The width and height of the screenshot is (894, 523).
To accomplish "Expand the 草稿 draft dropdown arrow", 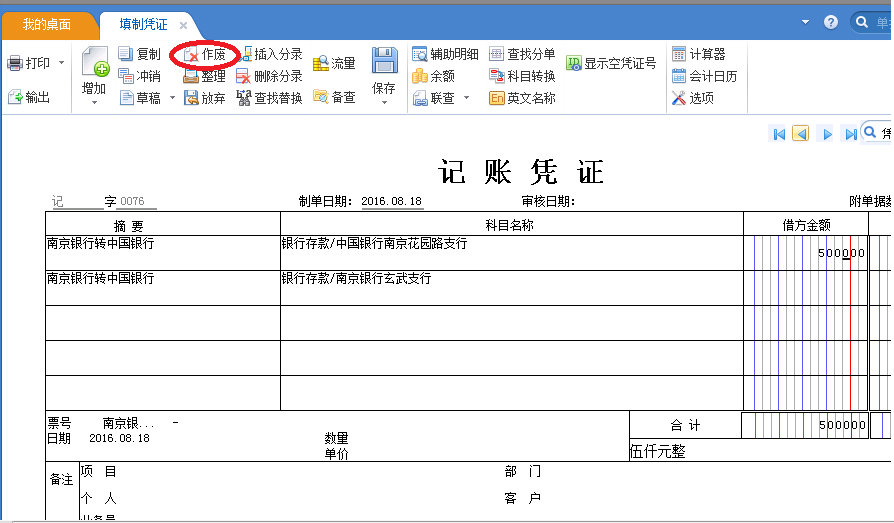I will tap(172, 98).
